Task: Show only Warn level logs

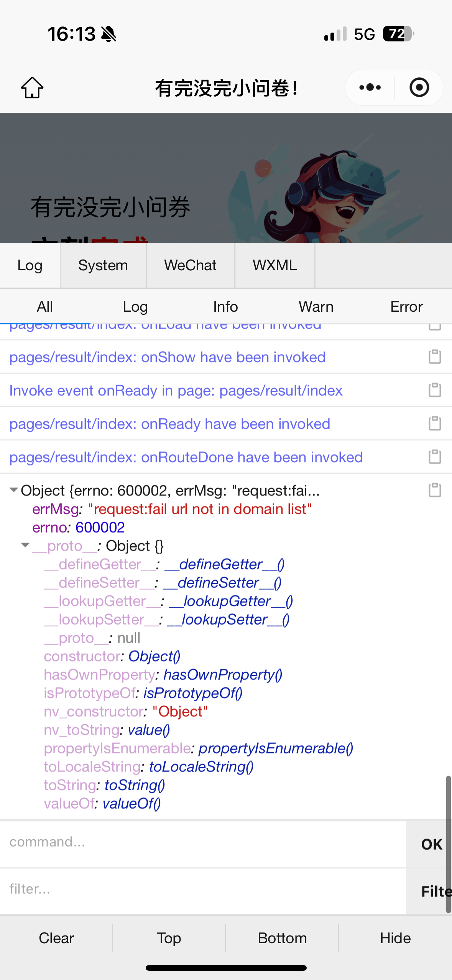Action: [316, 307]
